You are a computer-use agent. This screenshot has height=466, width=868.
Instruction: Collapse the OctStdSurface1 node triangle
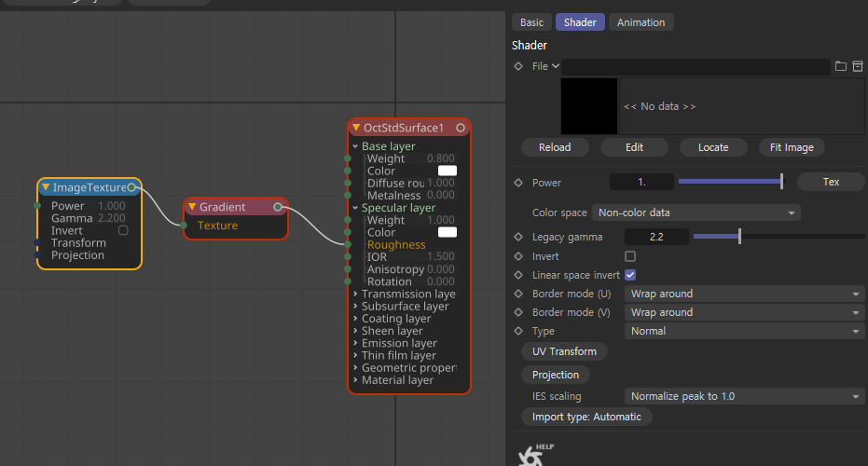tap(356, 128)
